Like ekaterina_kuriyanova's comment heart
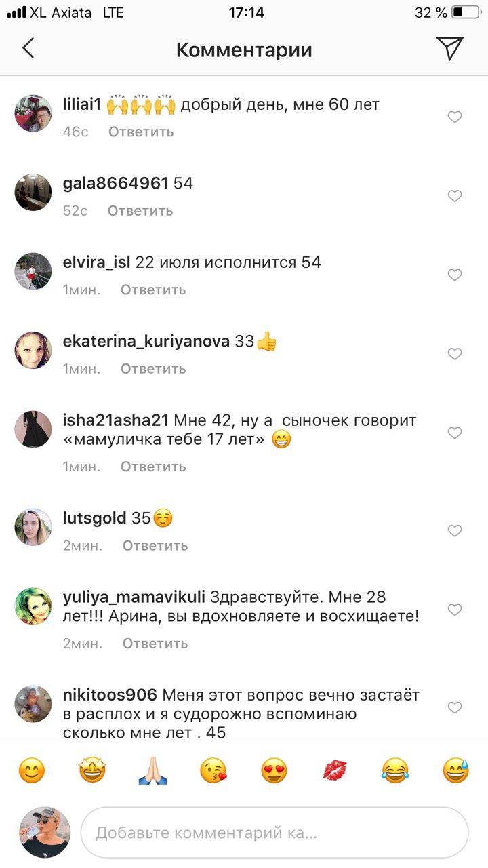Viewport: 488px width, 868px height. [x=455, y=354]
